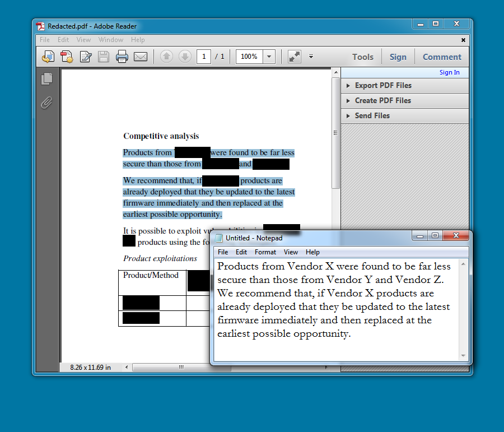Close the Adobe Reader window

tap(456, 24)
